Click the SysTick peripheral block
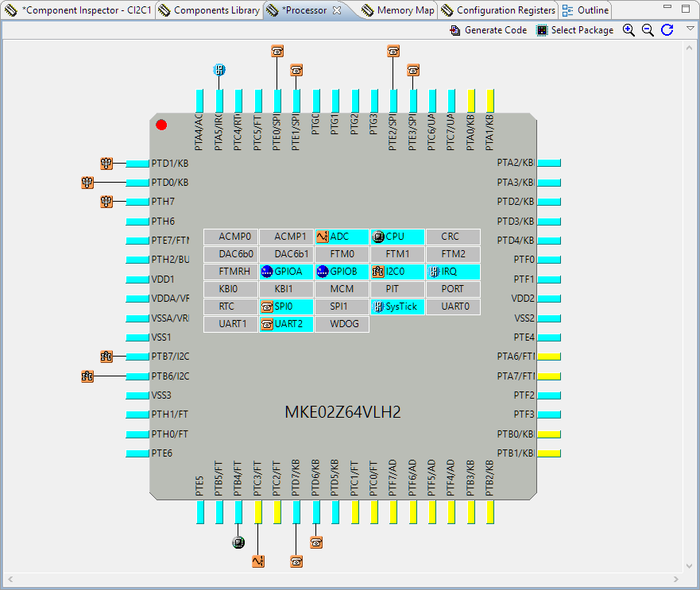This screenshot has width=700, height=590. [397, 307]
